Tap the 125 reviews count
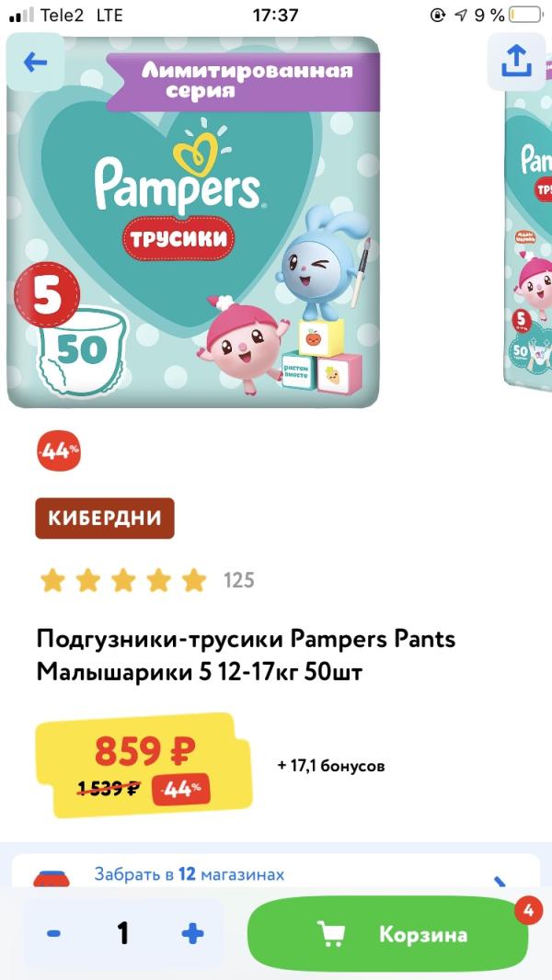This screenshot has height=980, width=552. (x=239, y=581)
